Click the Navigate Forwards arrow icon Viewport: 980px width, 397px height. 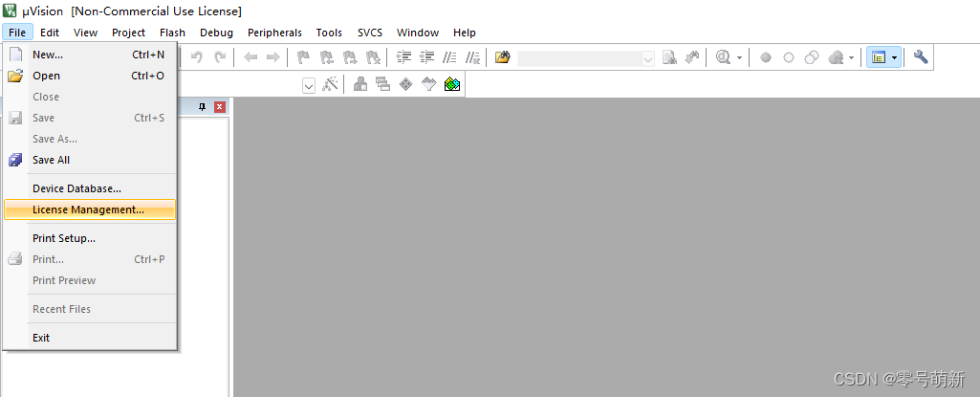[x=273, y=57]
